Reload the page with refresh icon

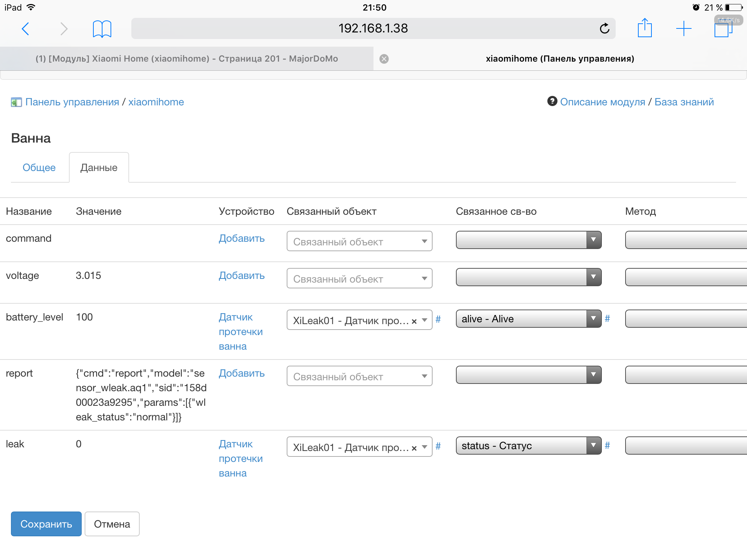pyautogui.click(x=604, y=28)
